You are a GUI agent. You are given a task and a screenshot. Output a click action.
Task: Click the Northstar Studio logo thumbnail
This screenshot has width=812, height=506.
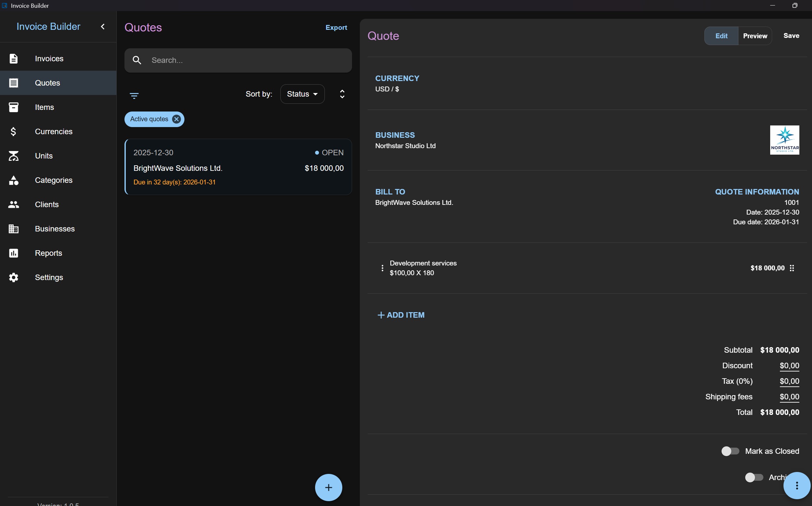click(784, 140)
